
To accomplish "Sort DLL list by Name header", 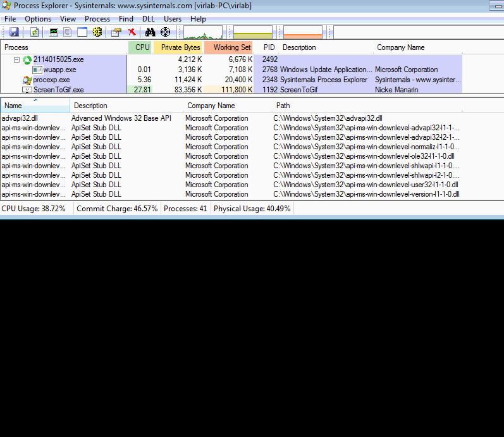I will coord(35,106).
